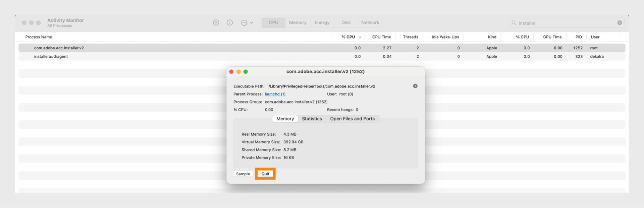
Task: Select the installerauthagent process row
Action: 322,57
